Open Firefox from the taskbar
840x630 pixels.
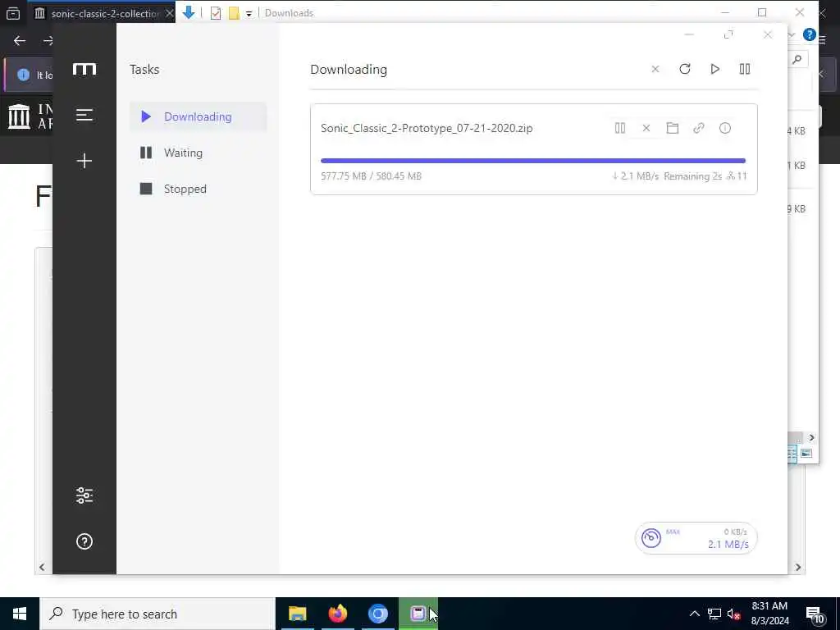click(337, 614)
